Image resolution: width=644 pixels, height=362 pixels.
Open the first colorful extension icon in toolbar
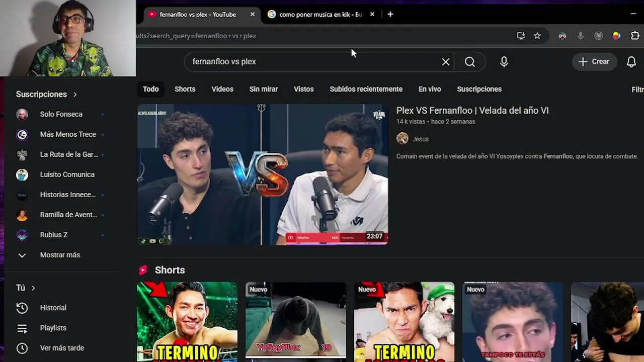coord(562,36)
